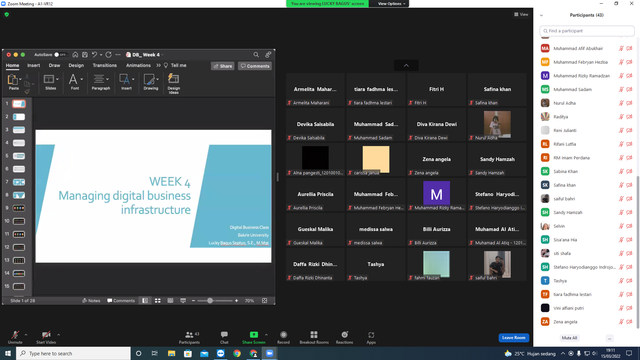Toggle the AutoSave switch in PowerPoint

click(x=60, y=55)
